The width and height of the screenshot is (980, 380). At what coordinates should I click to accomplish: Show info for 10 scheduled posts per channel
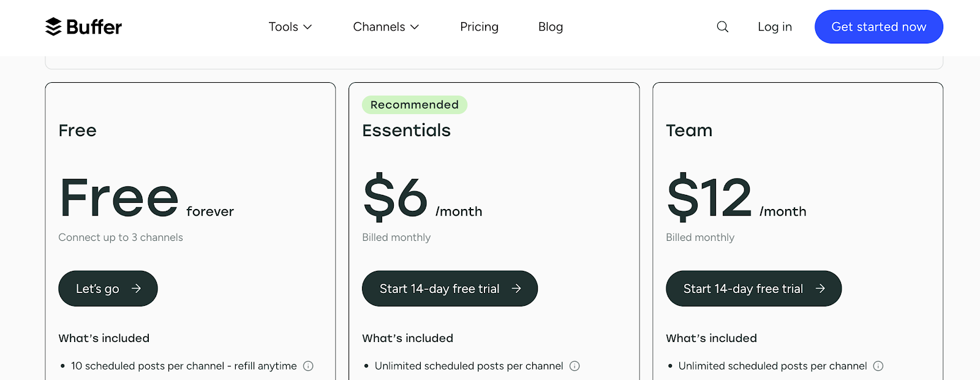click(x=308, y=366)
